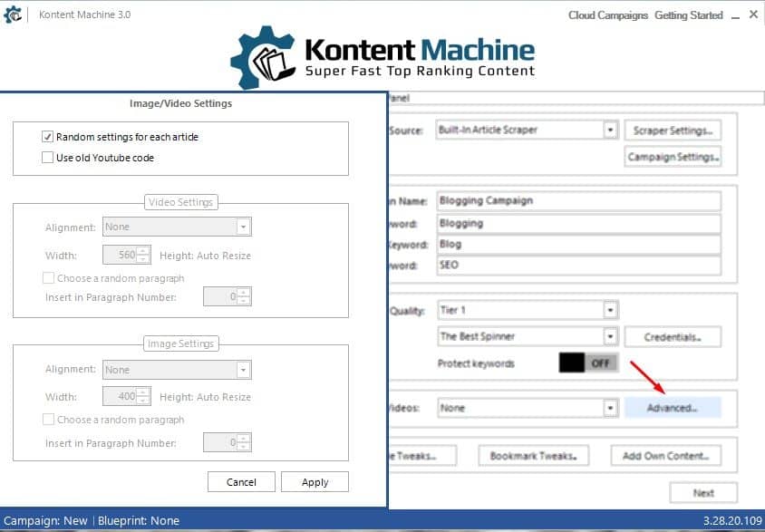765x532 pixels.
Task: Focus the keyword field containing SEO
Action: pos(578,266)
